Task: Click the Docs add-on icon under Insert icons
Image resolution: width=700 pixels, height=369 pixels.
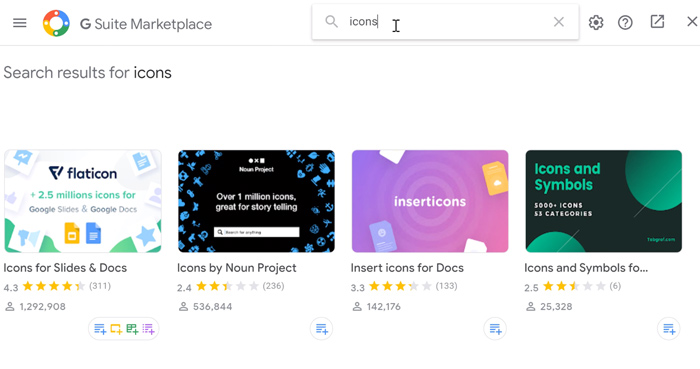Action: [x=495, y=329]
